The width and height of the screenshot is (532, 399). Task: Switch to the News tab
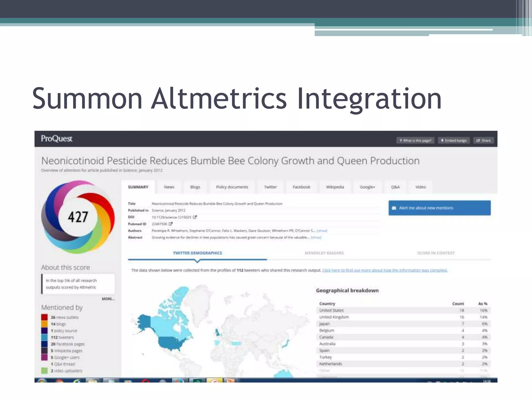169,187
